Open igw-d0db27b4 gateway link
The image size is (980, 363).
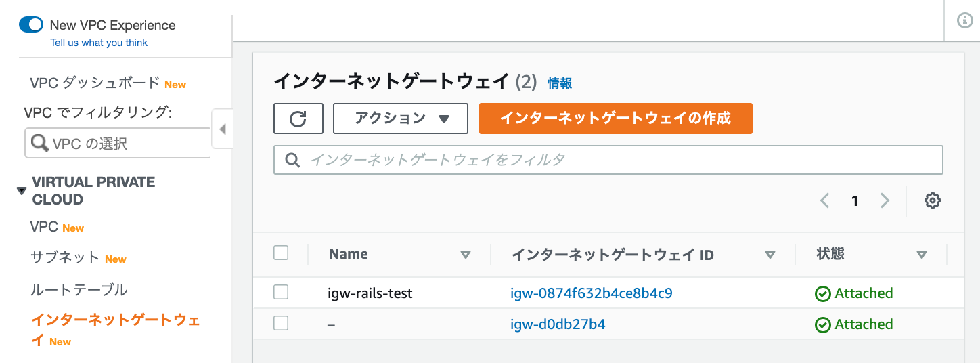558,324
